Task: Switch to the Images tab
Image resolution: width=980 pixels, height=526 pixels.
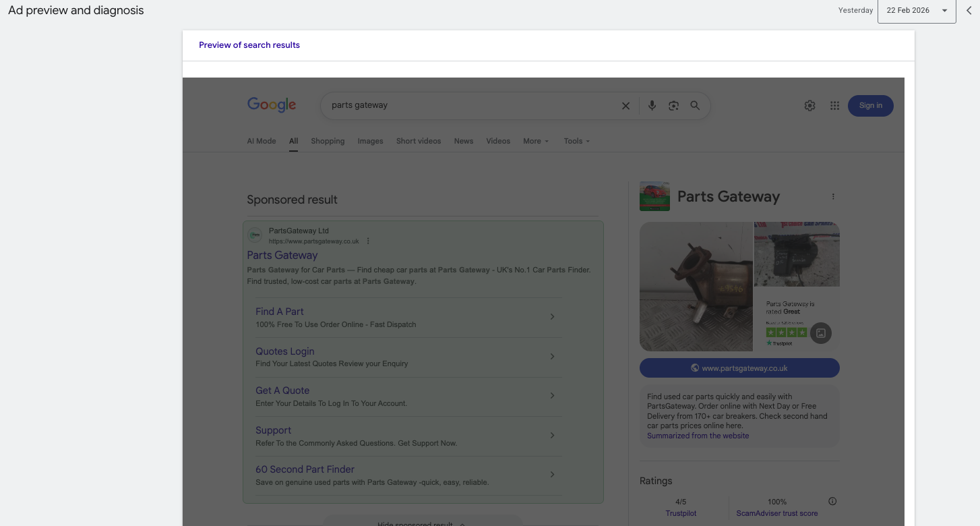Action: coord(370,141)
